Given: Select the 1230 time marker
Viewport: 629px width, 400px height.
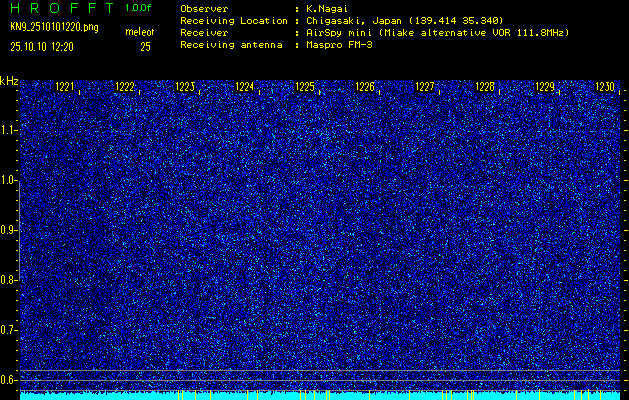Looking at the screenshot, I should click(605, 87).
